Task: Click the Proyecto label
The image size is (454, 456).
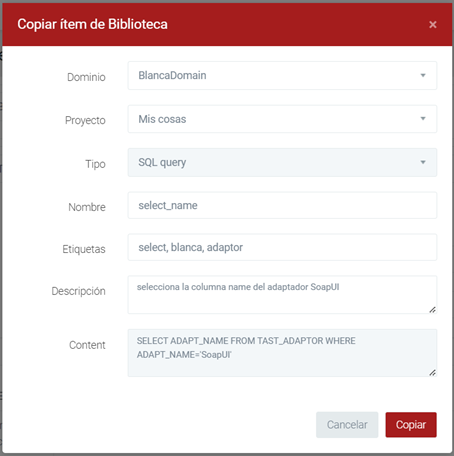Action: tap(85, 120)
